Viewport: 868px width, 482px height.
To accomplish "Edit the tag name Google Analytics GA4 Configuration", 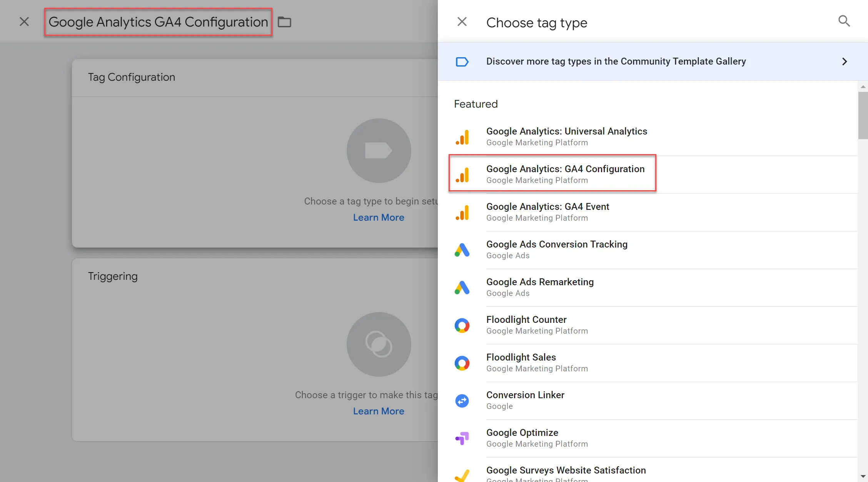I will tap(158, 22).
